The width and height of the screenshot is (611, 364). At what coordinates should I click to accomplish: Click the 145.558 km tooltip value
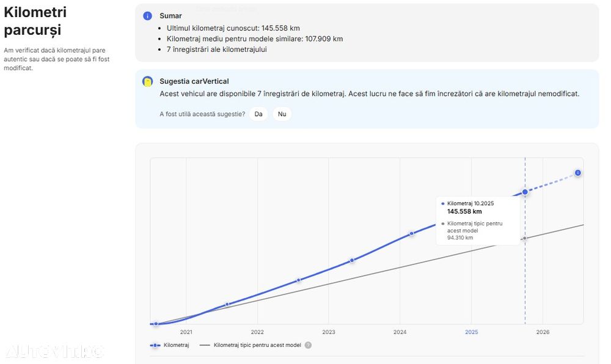pos(464,211)
